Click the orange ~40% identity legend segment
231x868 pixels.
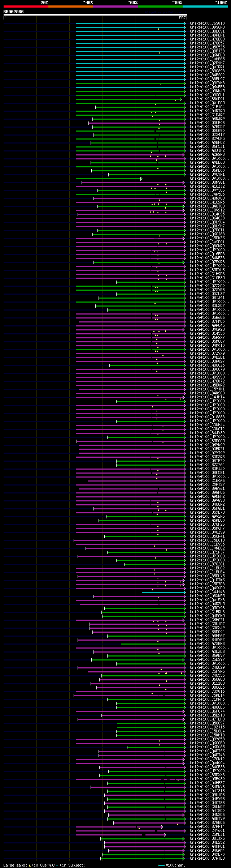(70, 7)
